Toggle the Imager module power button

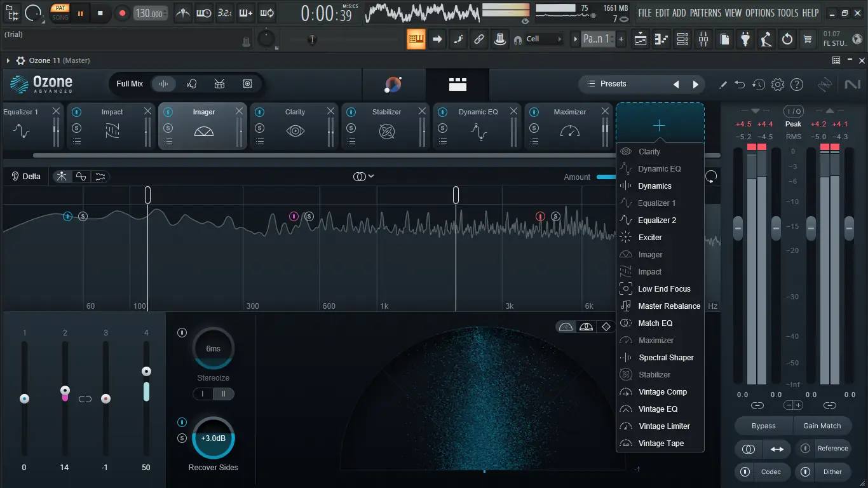point(168,112)
